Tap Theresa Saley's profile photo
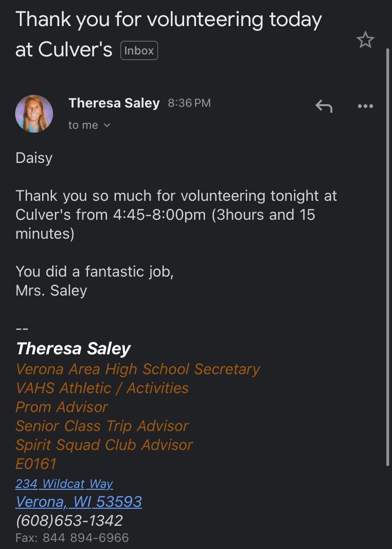The image size is (392, 549). (x=34, y=114)
